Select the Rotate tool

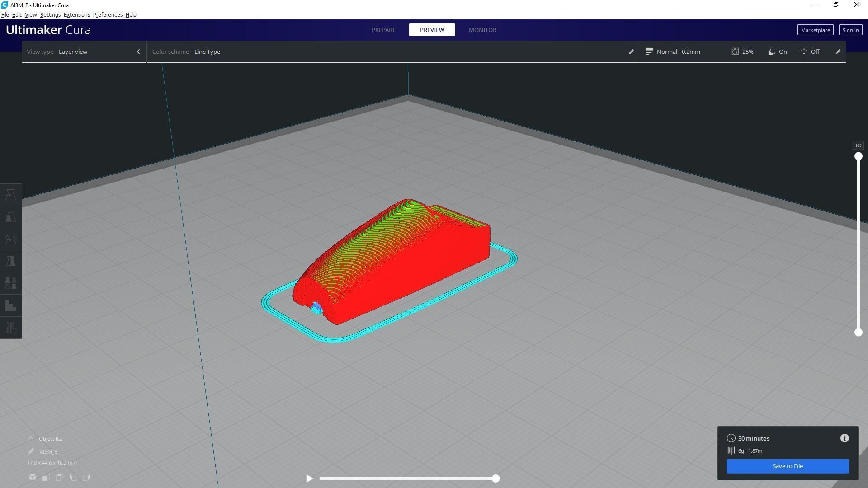click(x=11, y=239)
